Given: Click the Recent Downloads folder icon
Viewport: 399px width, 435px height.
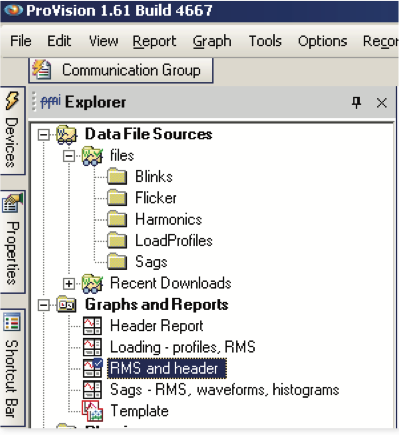Looking at the screenshot, I should click(92, 284).
